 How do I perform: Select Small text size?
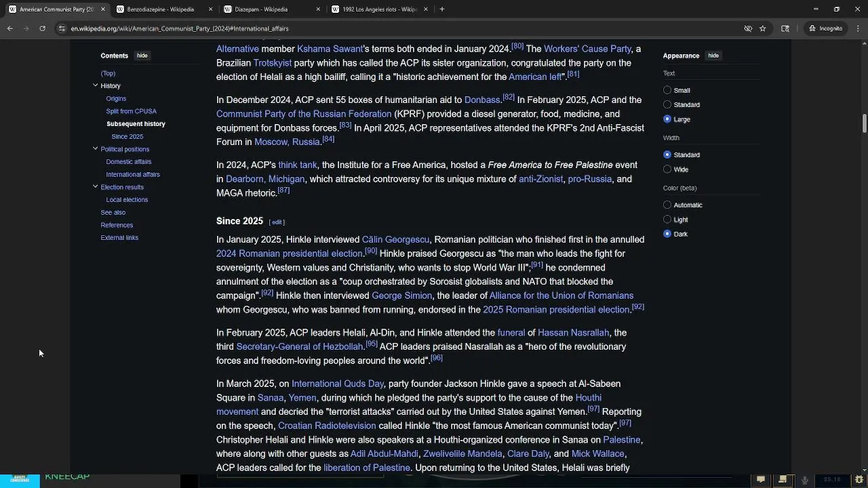click(667, 90)
